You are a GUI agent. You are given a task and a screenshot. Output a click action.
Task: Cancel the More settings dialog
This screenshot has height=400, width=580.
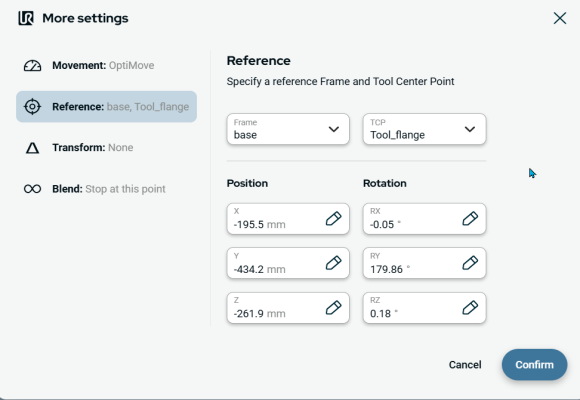(465, 365)
